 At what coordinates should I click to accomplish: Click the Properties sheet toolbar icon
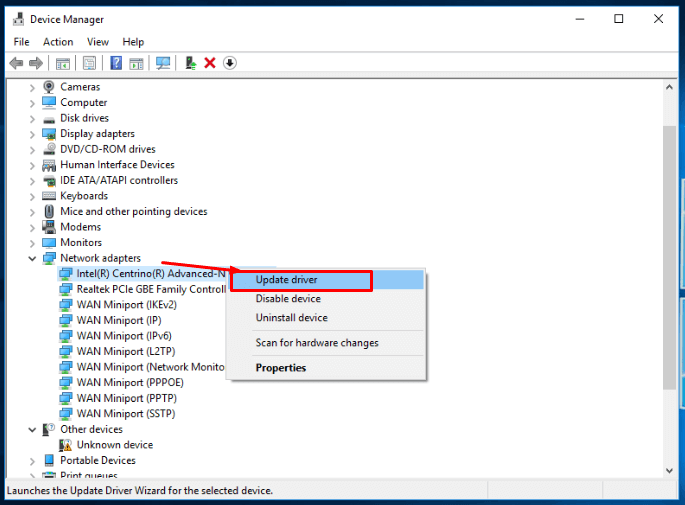(89, 63)
